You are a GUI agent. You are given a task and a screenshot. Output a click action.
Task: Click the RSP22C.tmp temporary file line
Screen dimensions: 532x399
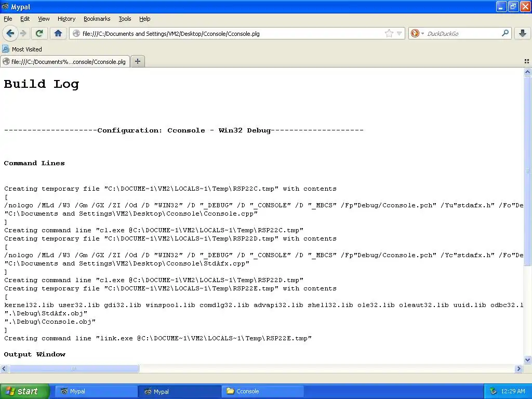170,189
